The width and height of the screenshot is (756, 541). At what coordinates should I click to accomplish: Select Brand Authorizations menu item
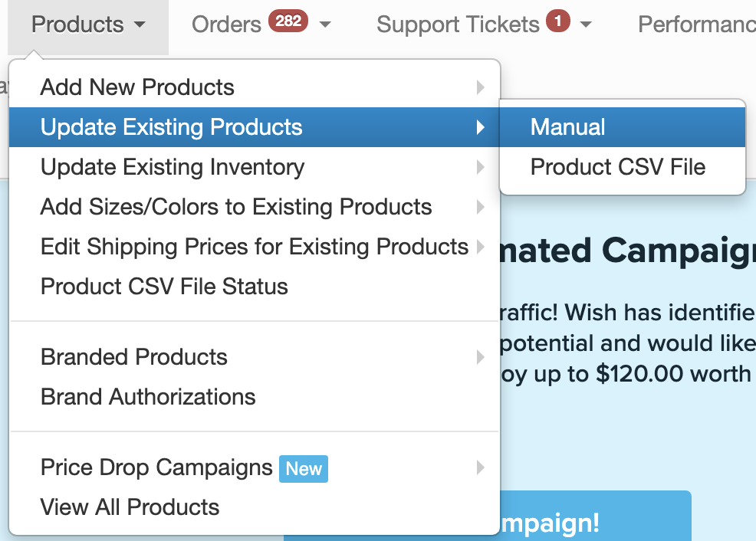148,397
